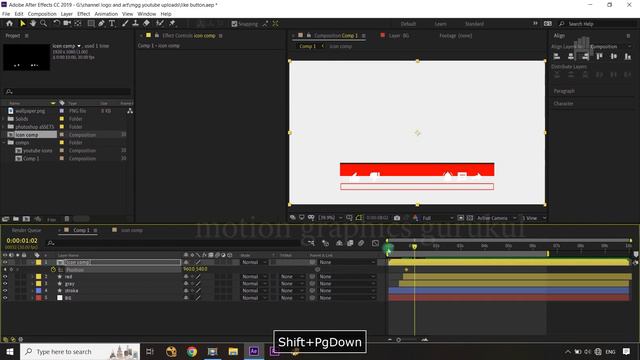Click yellow label swatch of red layer

point(38,277)
